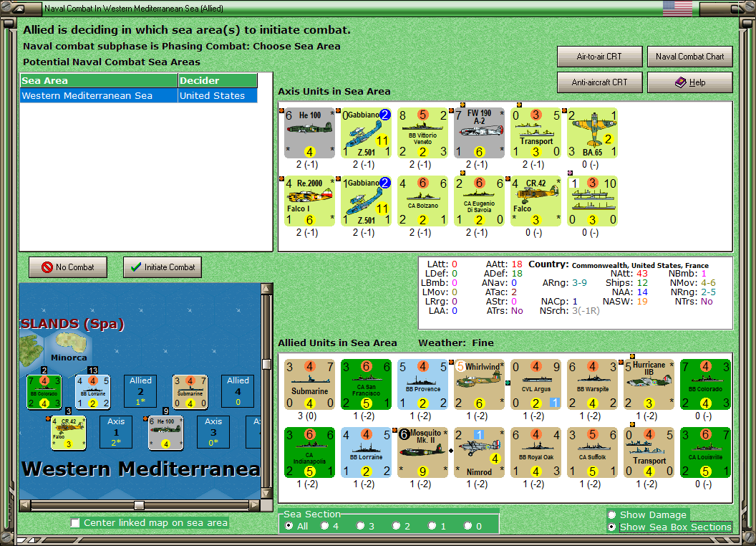Click the Sea Area column header
The image size is (756, 546).
click(x=99, y=81)
